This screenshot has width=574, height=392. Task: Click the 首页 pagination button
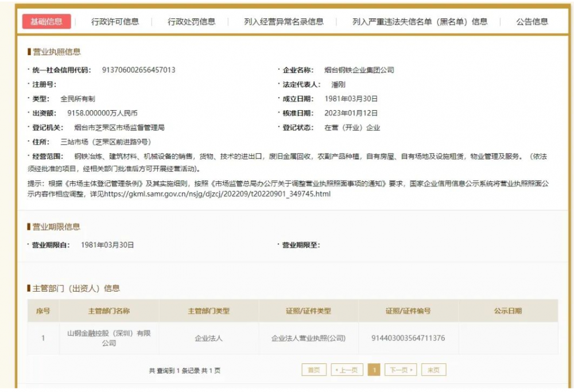coord(314,370)
